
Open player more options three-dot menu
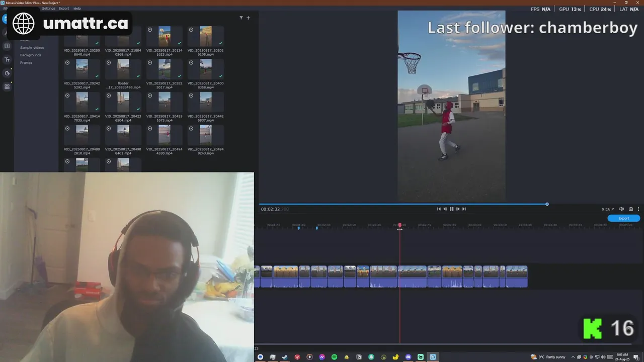coord(638,209)
